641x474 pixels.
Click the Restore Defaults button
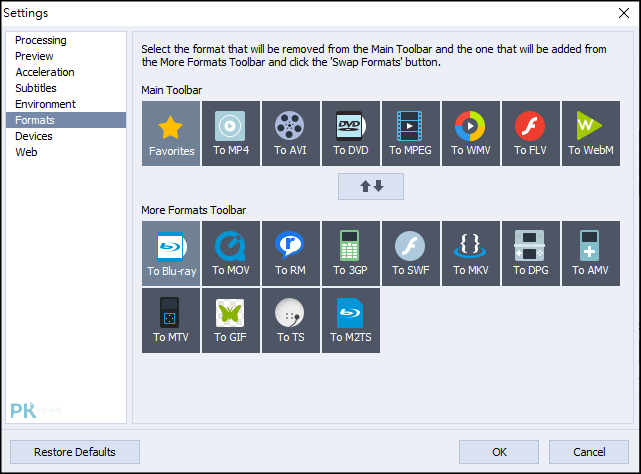75,452
